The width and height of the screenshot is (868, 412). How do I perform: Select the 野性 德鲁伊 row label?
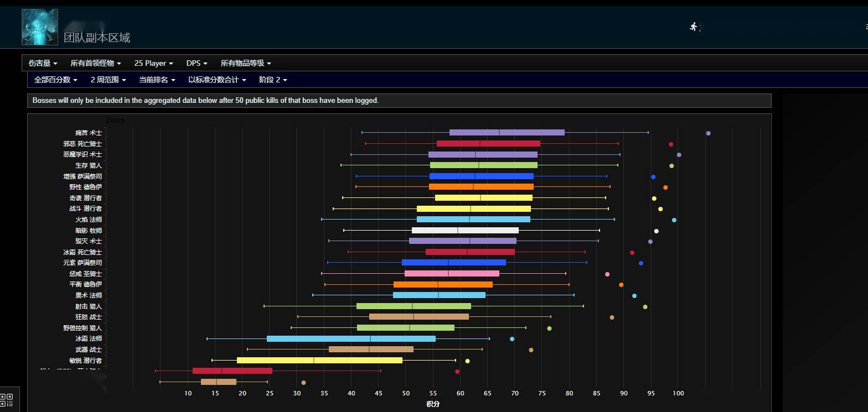[86, 187]
